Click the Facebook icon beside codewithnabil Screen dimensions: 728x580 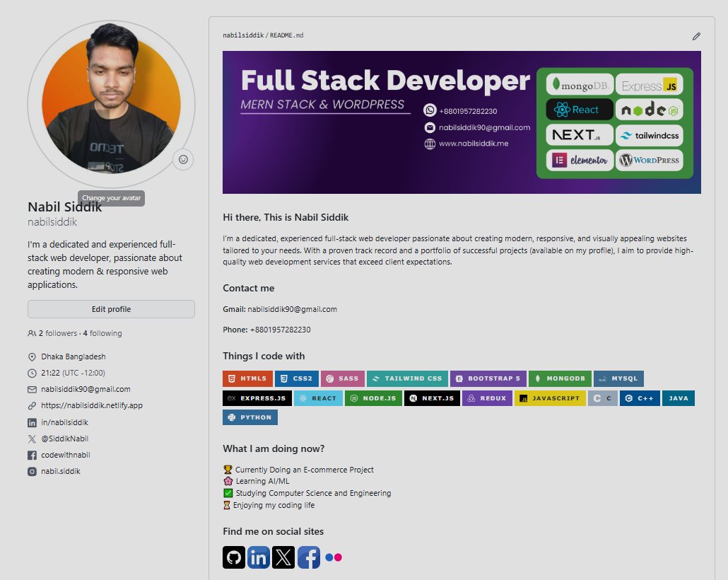(30, 455)
